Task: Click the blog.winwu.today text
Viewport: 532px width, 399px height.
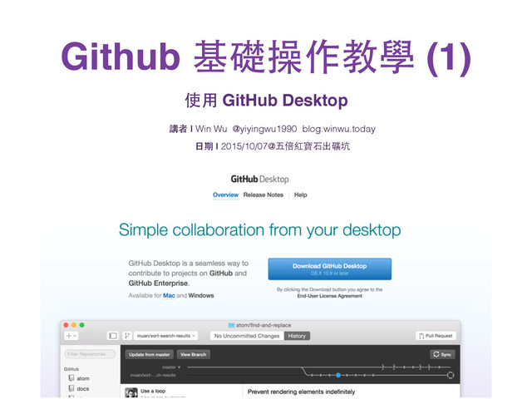Action: (x=339, y=129)
